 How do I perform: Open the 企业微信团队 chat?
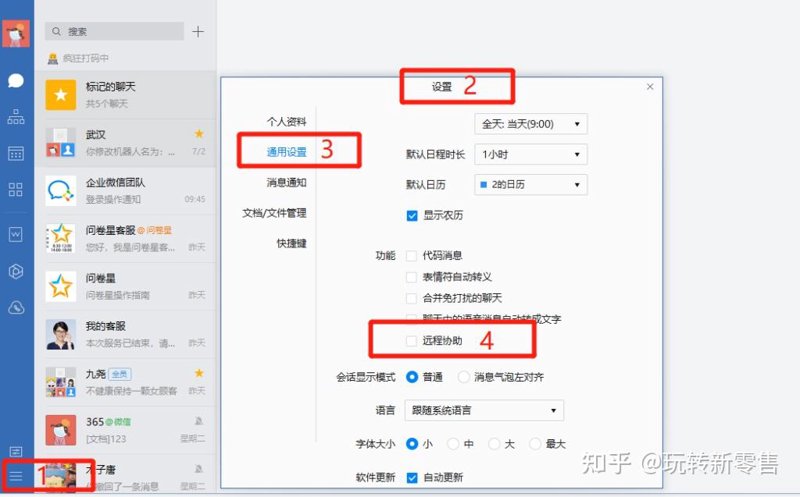126,191
